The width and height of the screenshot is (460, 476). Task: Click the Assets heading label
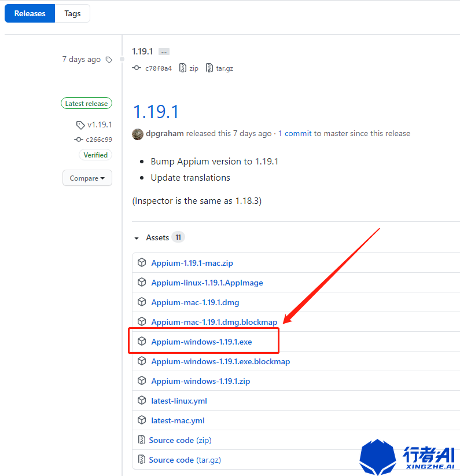click(157, 237)
